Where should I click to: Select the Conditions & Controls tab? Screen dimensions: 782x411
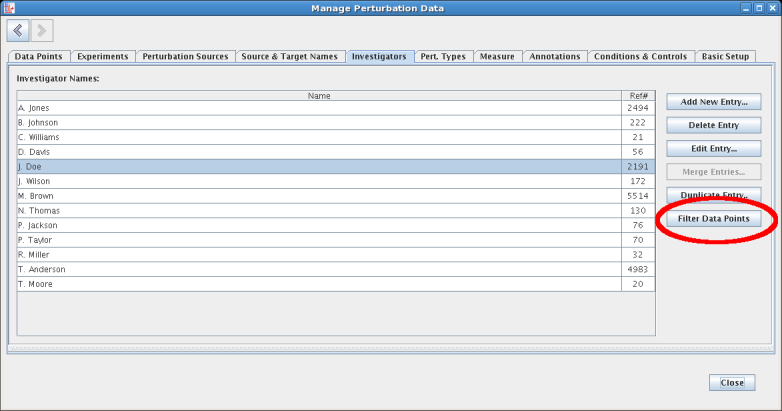click(640, 57)
